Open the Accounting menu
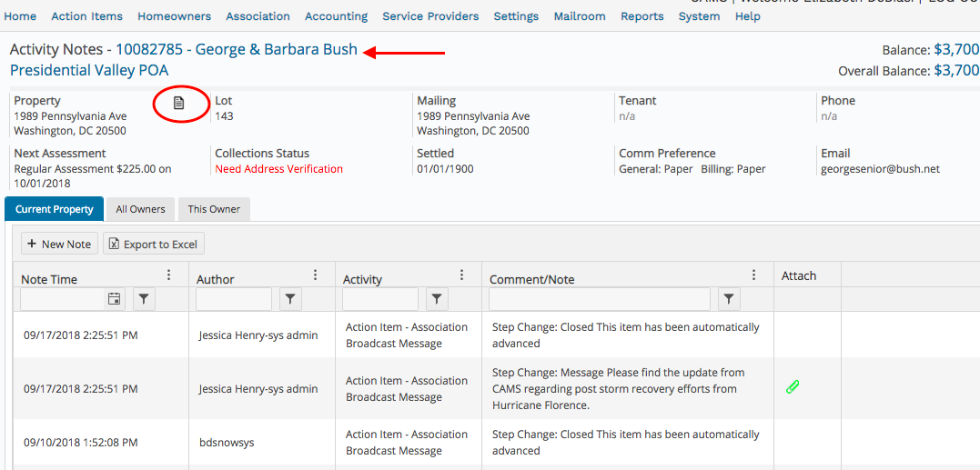The image size is (980, 470). tap(337, 16)
